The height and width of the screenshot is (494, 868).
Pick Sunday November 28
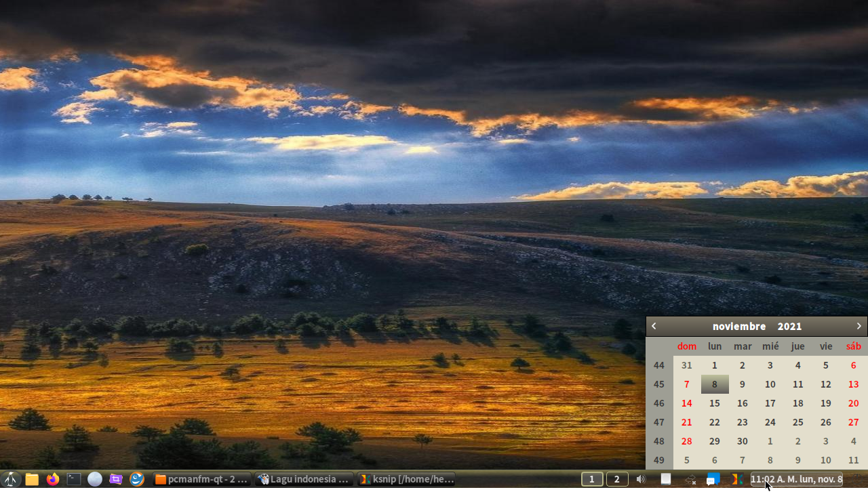(687, 441)
